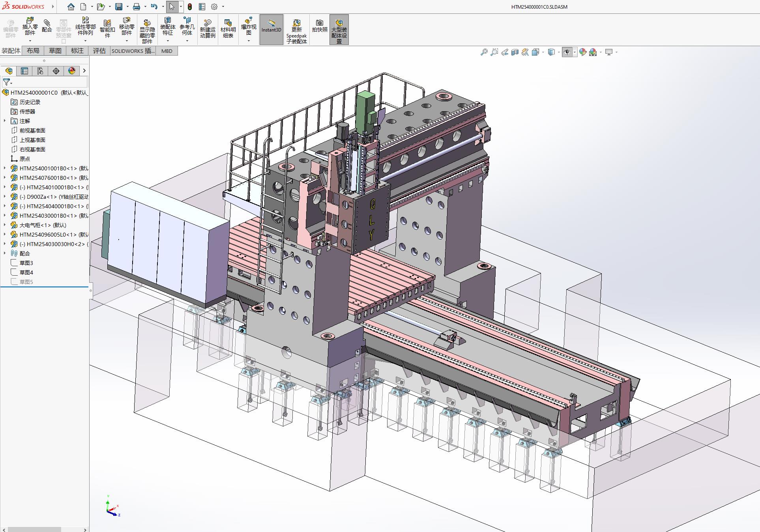
Task: Select the Mate (配合) paperclip tool
Action: 47,23
